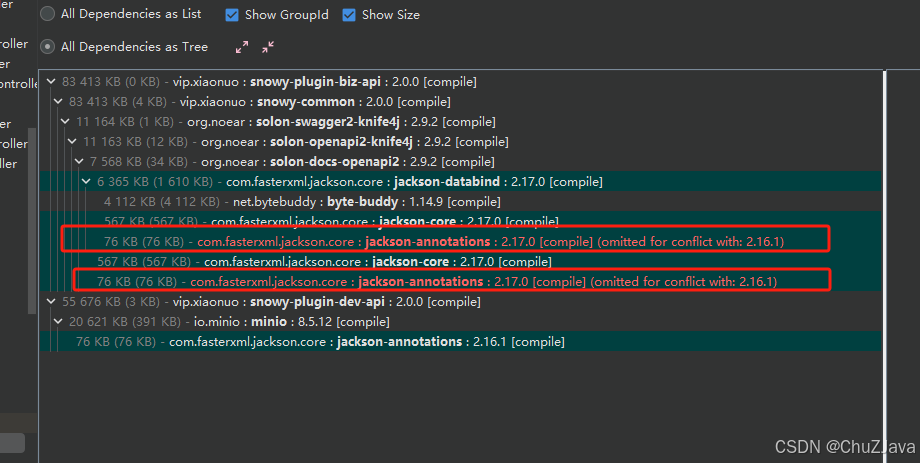The image size is (920, 463).
Task: Select jackson-core row directly under byte-buddy
Action: [x=461, y=220]
